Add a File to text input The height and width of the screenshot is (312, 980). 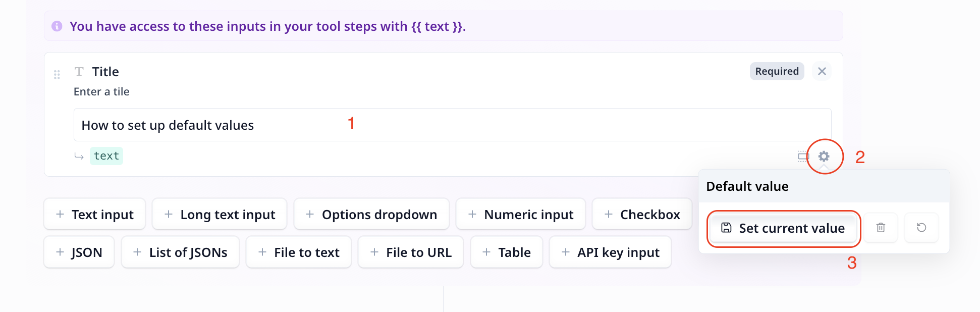299,252
